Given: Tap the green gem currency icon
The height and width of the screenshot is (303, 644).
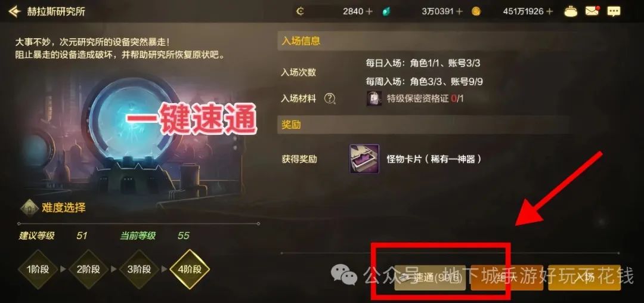Looking at the screenshot, I should [x=386, y=11].
